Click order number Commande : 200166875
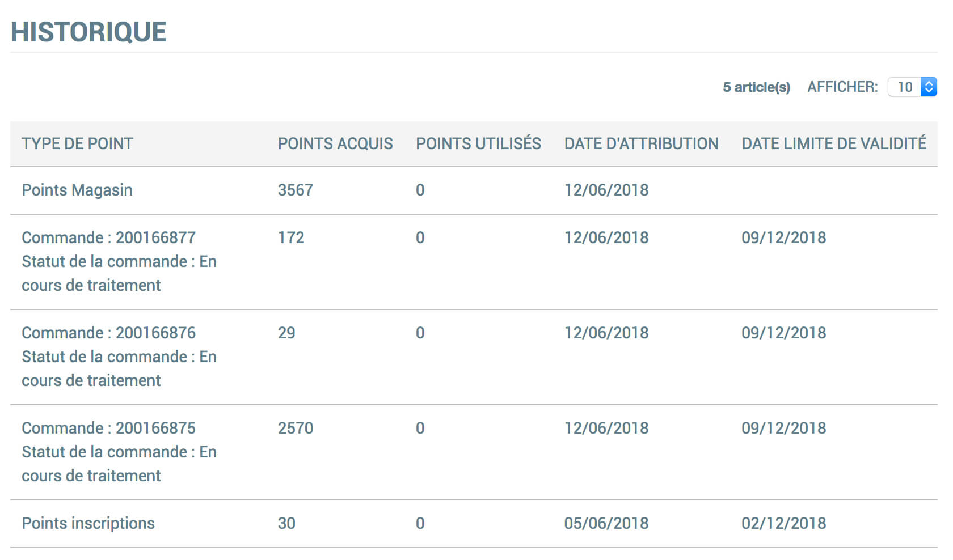Viewport: 953px width, 560px height. [108, 428]
